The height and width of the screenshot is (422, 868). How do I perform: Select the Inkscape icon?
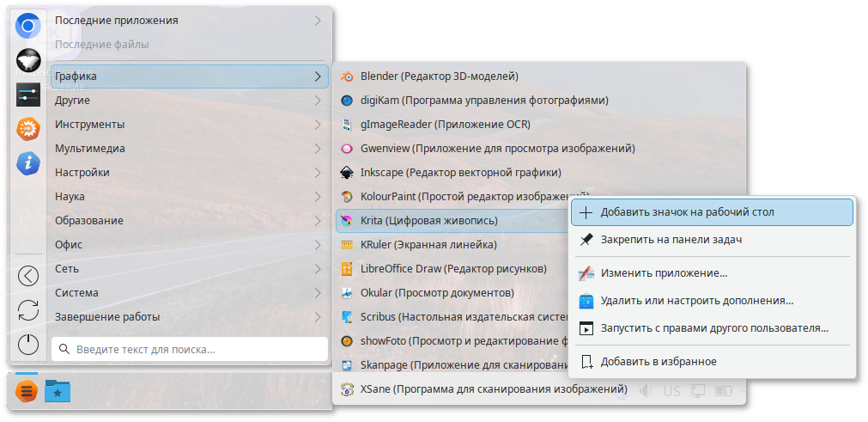click(347, 173)
